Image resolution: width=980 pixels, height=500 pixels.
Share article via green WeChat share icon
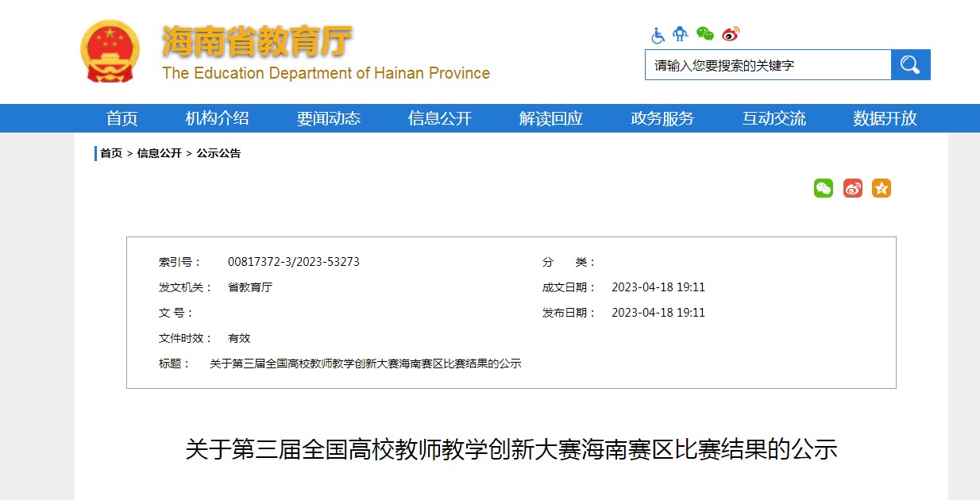point(824,188)
